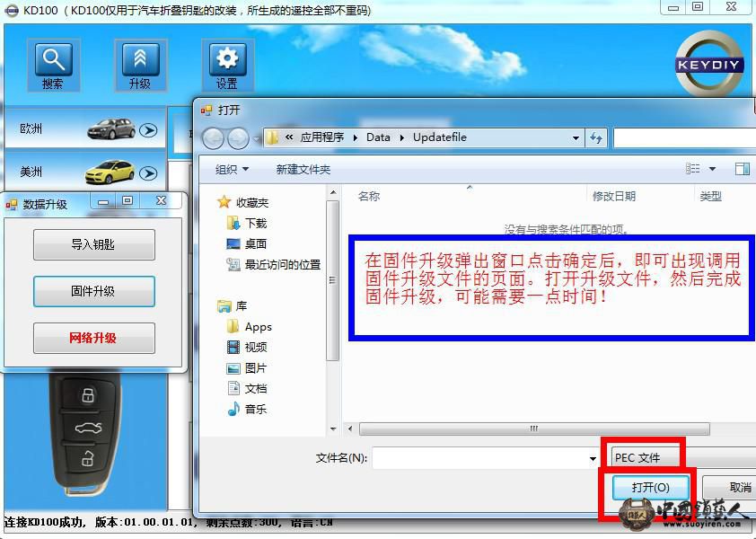Select the 欧洲 car category row

point(85,128)
